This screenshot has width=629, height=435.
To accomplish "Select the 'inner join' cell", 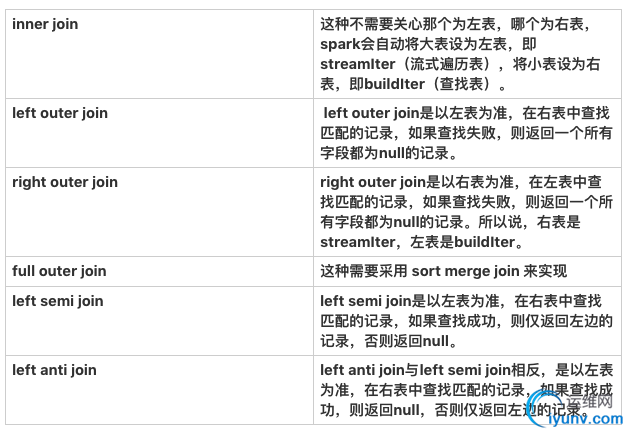I will point(159,54).
